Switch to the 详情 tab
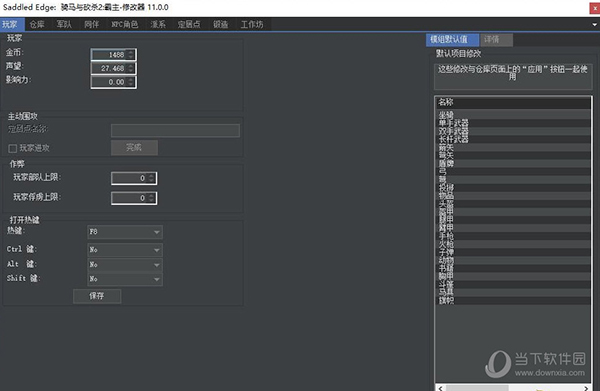This screenshot has height=391, width=600. [x=496, y=39]
